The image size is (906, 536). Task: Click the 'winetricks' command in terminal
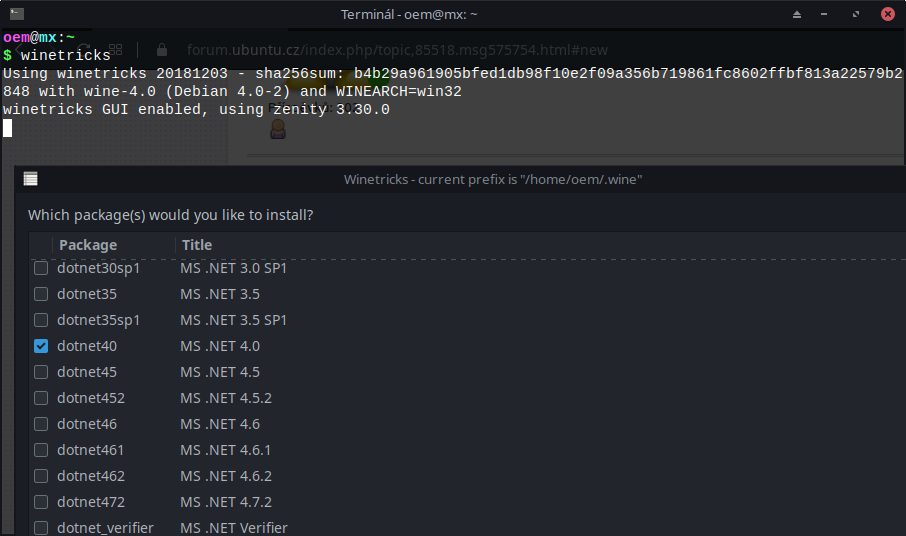click(x=65, y=55)
